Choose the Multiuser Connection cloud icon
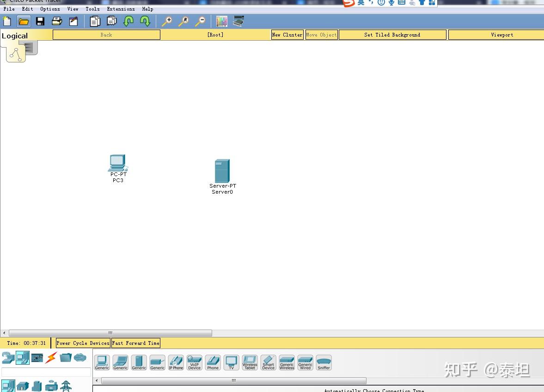Image resolution: width=544 pixels, height=392 pixels. click(x=80, y=358)
